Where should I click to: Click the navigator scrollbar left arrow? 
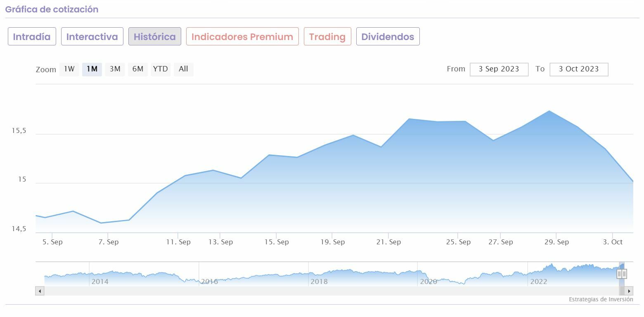tap(40, 291)
